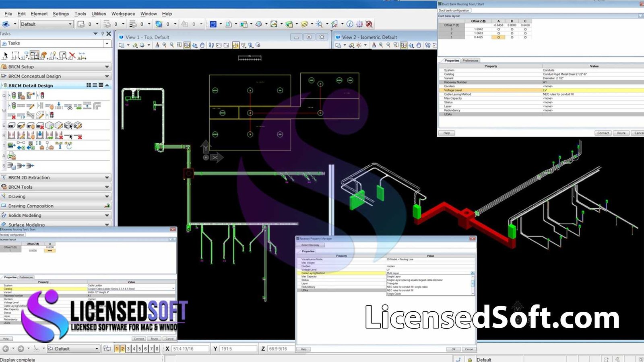Collapse the BRCM Detail Design group
644x362 pixels.
click(107, 85)
